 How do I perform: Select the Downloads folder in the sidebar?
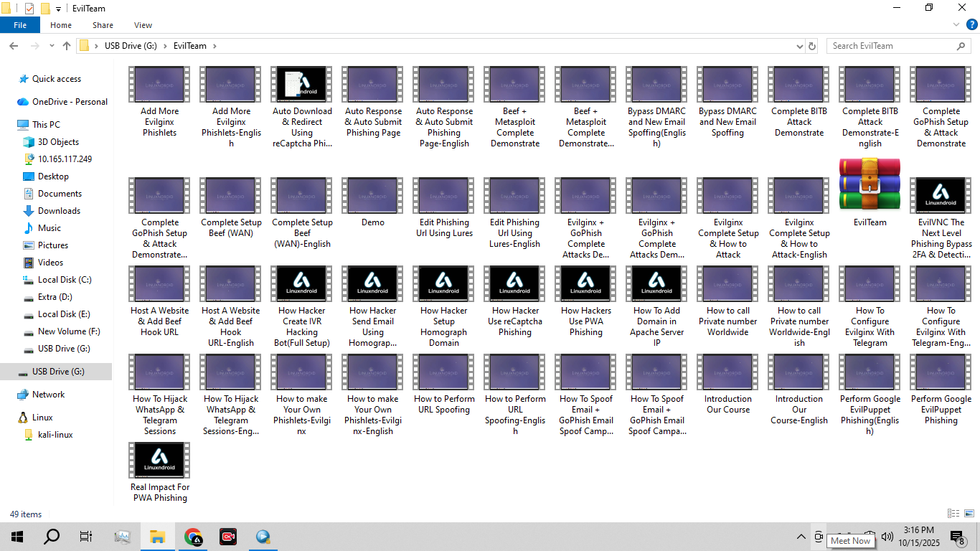[59, 211]
